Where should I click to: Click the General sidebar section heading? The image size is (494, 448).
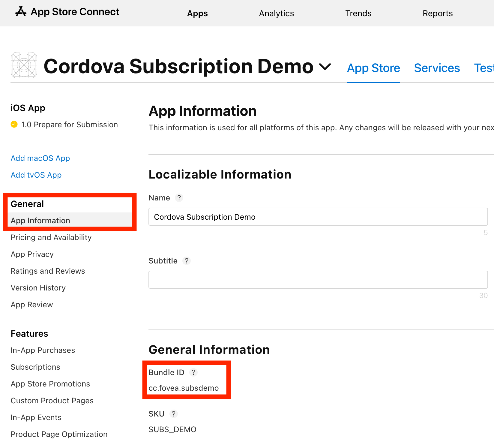coord(27,204)
